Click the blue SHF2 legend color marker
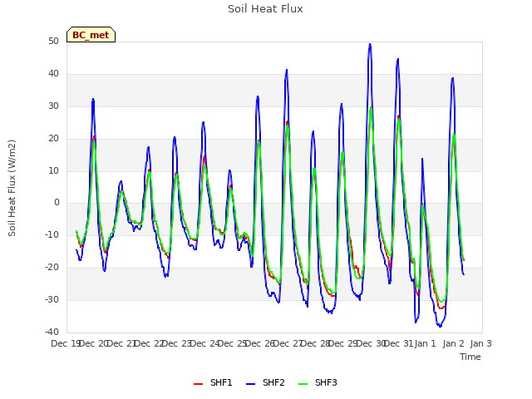Screen dimensions: 532x399 click(x=250, y=384)
